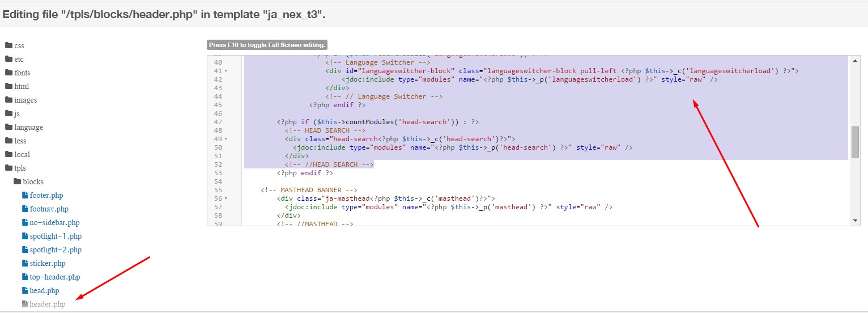Open the css folder icon
868x313 pixels.
click(x=8, y=45)
